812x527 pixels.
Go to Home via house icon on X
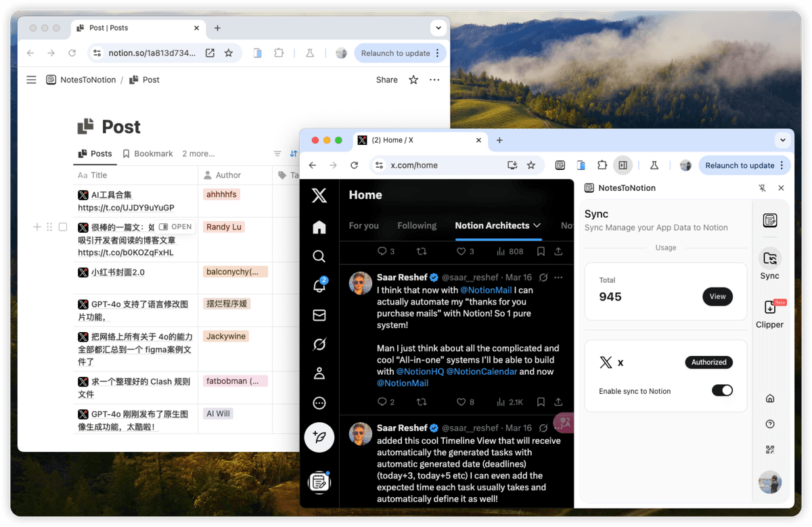[x=319, y=227]
